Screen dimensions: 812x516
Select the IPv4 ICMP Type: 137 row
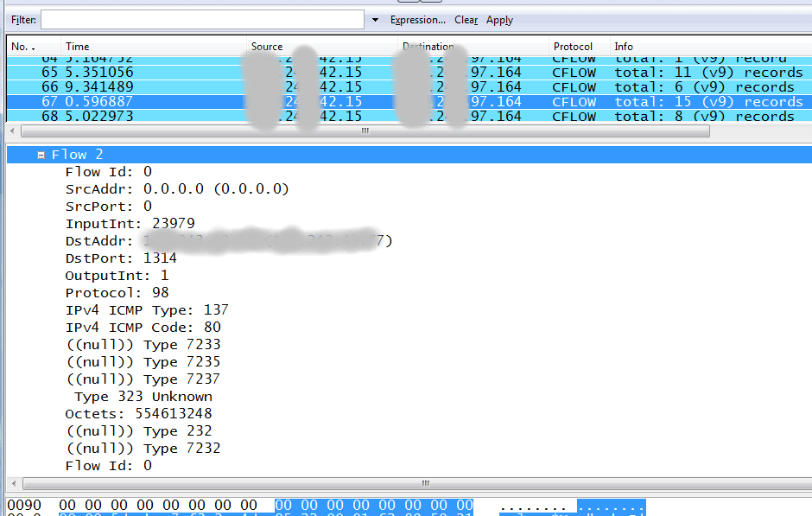147,309
